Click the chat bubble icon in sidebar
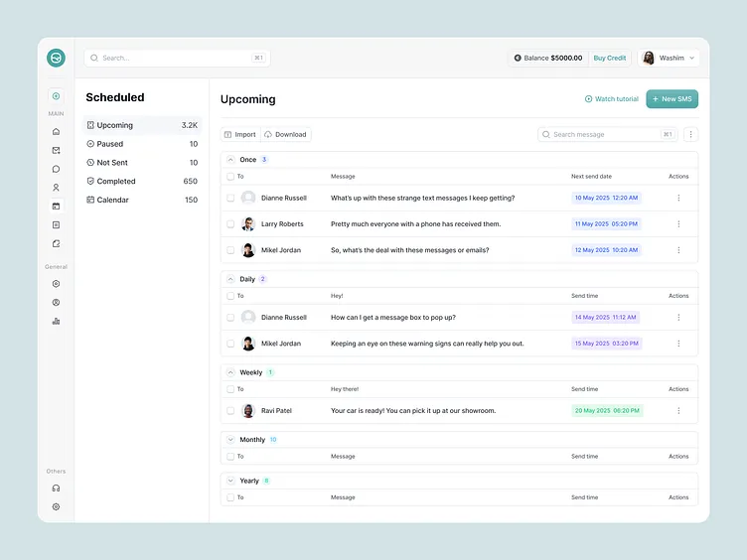This screenshot has width=747, height=560. pos(56,169)
